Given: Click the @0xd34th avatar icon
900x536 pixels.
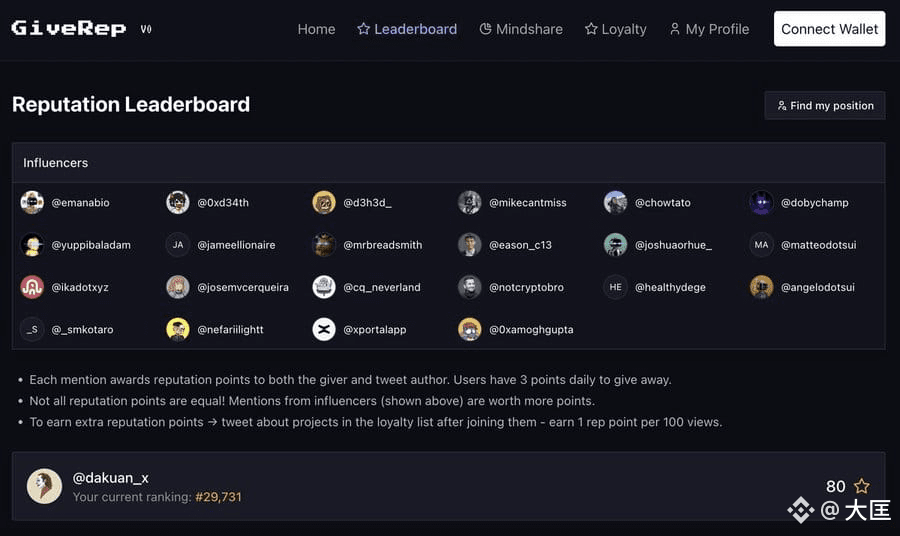Looking at the screenshot, I should pos(178,202).
